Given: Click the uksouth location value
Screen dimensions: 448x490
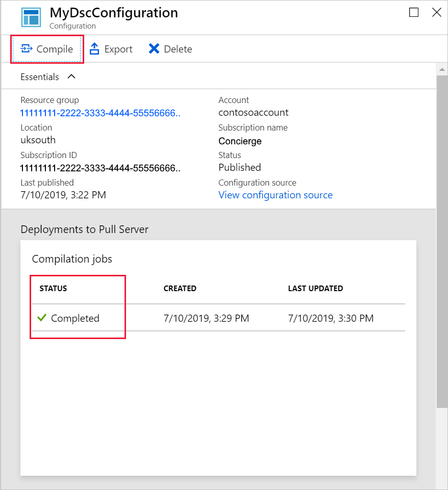Looking at the screenshot, I should 38,140.
